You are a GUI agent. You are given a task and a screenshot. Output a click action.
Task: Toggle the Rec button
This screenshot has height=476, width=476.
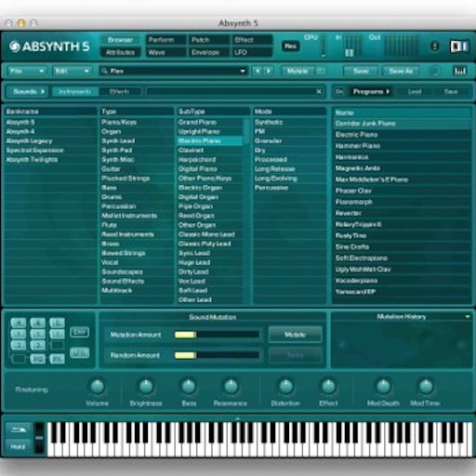pyautogui.click(x=290, y=46)
